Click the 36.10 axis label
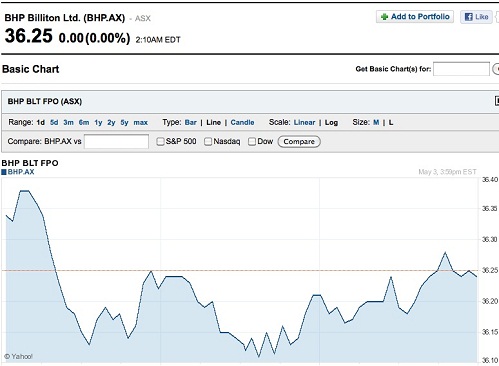 coord(490,360)
